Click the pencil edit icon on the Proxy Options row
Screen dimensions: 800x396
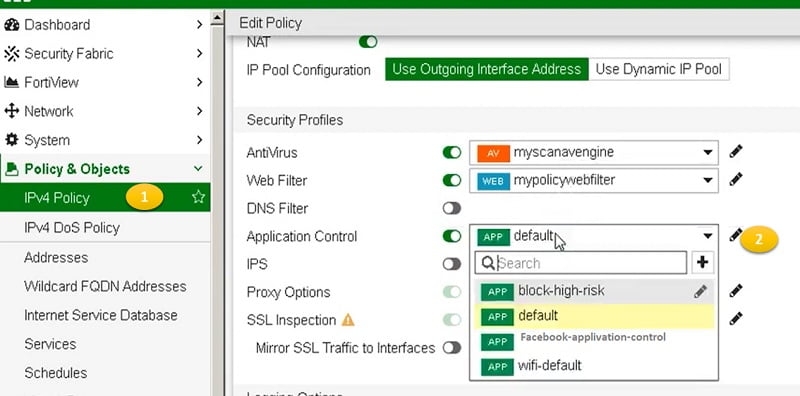[735, 291]
